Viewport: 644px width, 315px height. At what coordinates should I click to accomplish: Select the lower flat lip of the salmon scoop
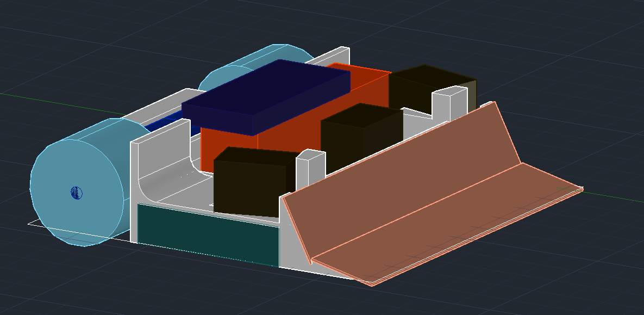(448, 225)
